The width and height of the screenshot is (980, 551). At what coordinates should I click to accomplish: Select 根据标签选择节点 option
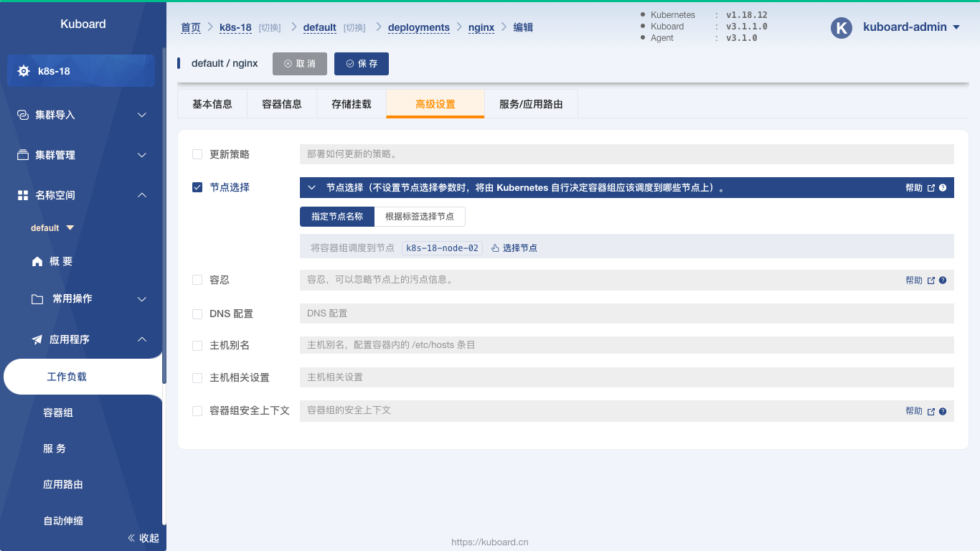[x=420, y=217]
